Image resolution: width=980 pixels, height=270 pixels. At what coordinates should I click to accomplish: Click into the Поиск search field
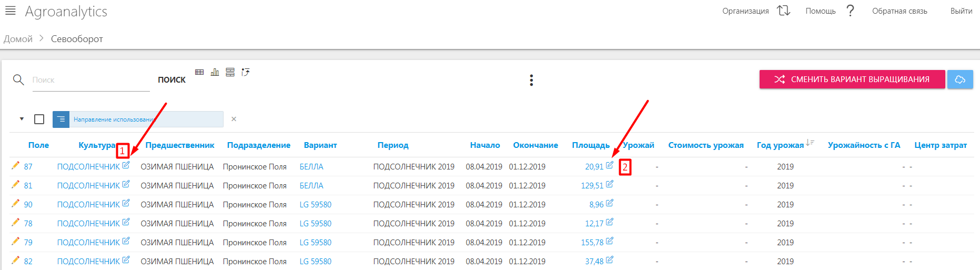[90, 80]
